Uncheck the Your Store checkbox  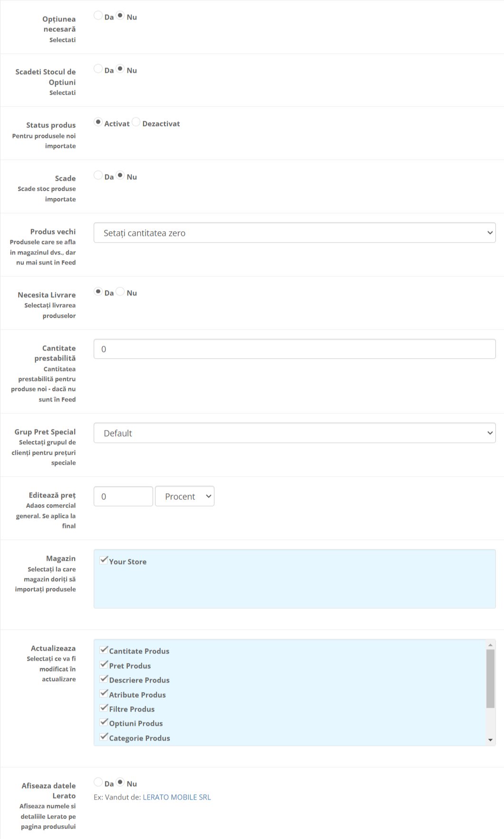click(104, 560)
